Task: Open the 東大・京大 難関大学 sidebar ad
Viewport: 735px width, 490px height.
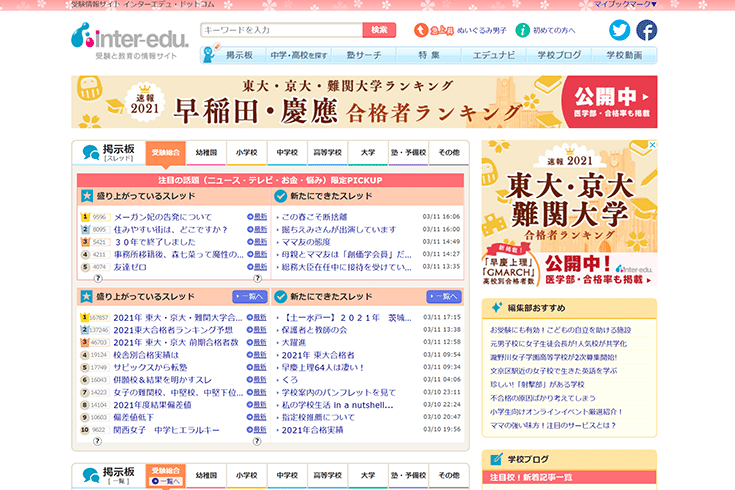Action: coord(570,213)
